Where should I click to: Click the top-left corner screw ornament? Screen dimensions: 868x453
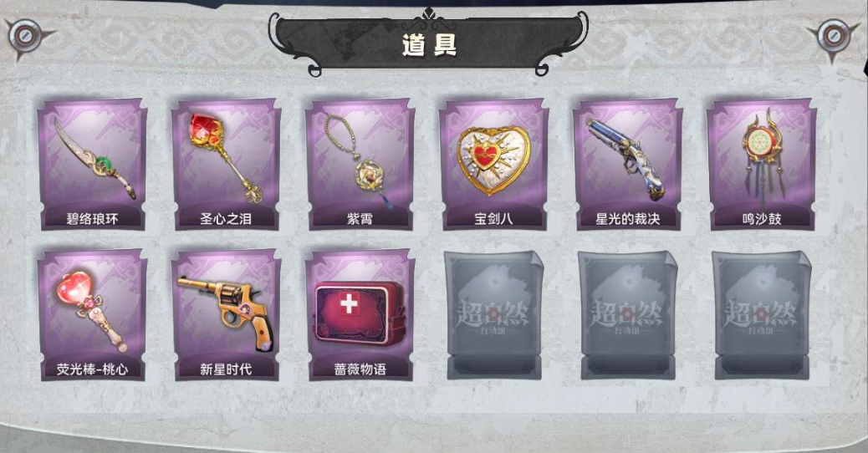25,37
